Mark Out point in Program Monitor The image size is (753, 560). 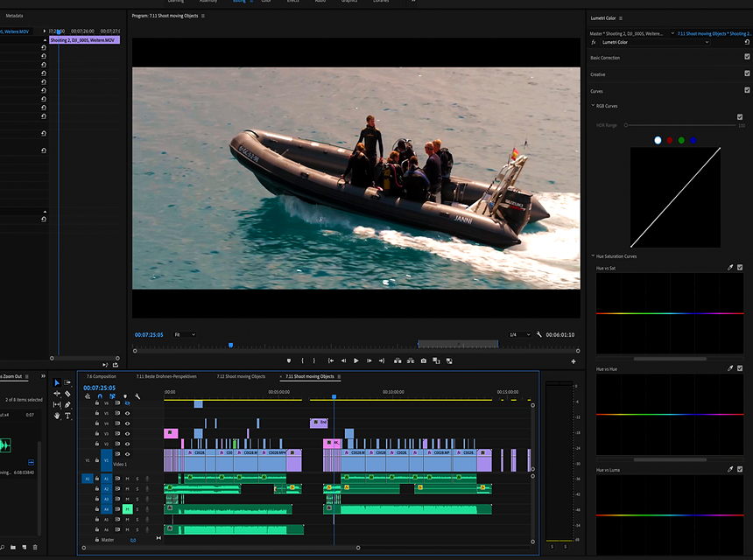point(314,360)
